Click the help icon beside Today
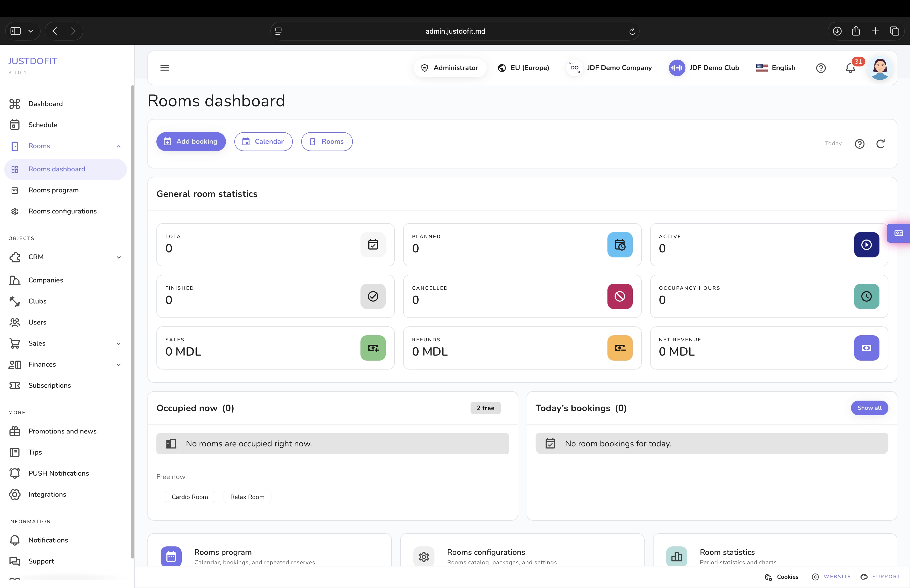This screenshot has height=588, width=910. tap(860, 143)
